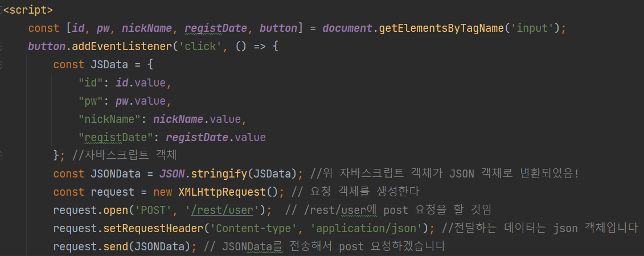Click JSONData in the const JSONData declaration
Screen dimensions: 644x256
click(x=116, y=174)
